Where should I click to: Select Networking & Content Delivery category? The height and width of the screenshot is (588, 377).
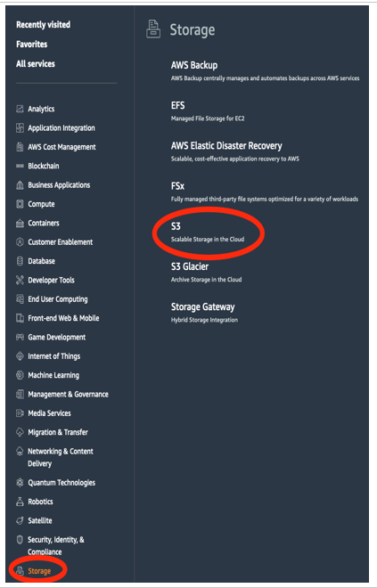click(61, 458)
